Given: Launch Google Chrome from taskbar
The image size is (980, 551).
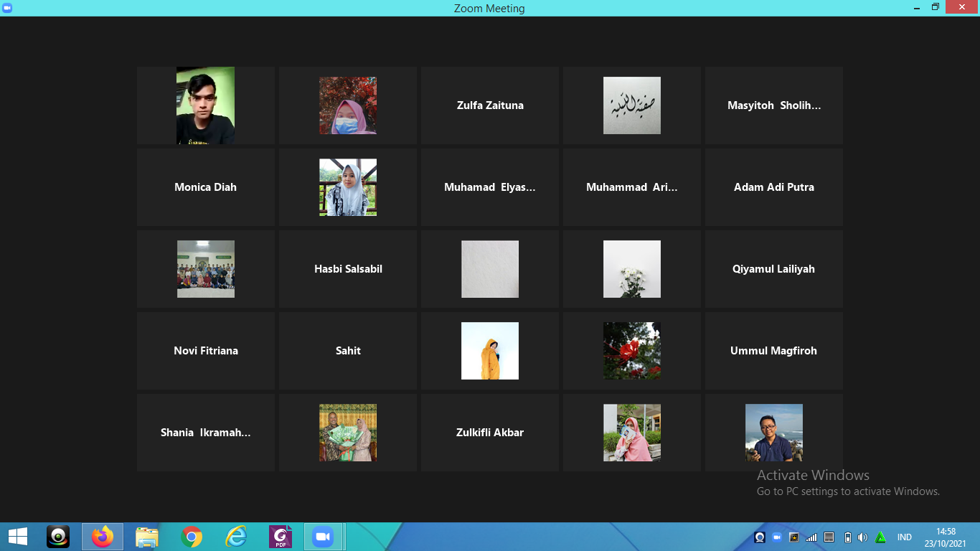Looking at the screenshot, I should (192, 537).
